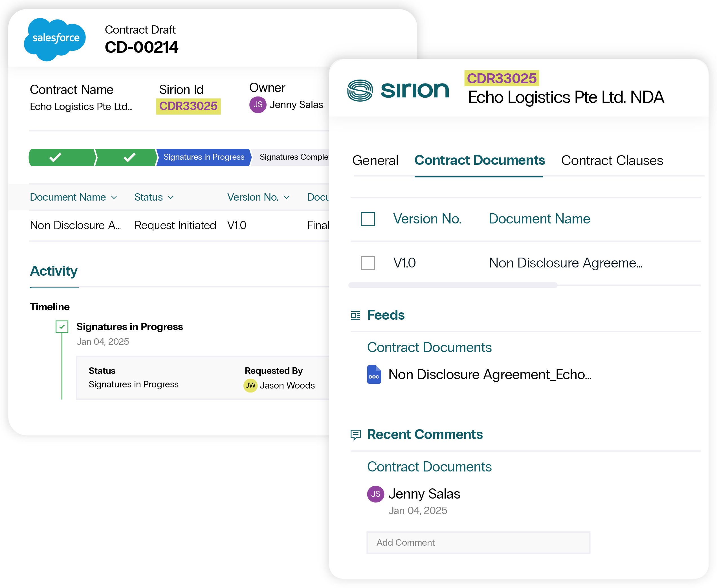Click the Recent Comments speech bubble icon
The height and width of the screenshot is (588, 717).
pyautogui.click(x=355, y=435)
